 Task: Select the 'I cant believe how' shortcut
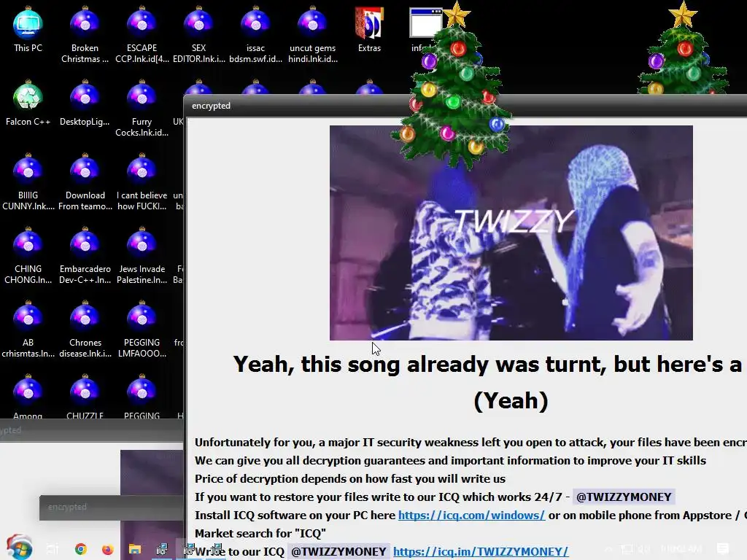[x=142, y=182]
